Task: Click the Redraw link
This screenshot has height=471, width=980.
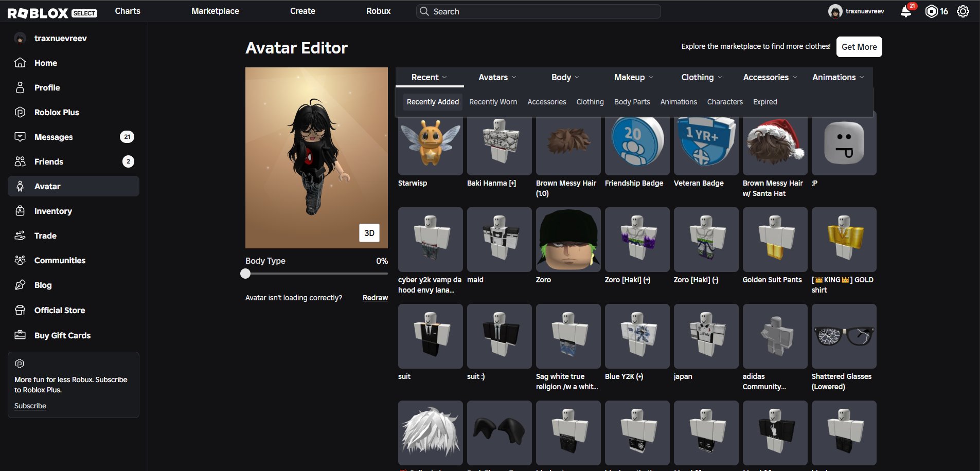Action: pos(375,298)
